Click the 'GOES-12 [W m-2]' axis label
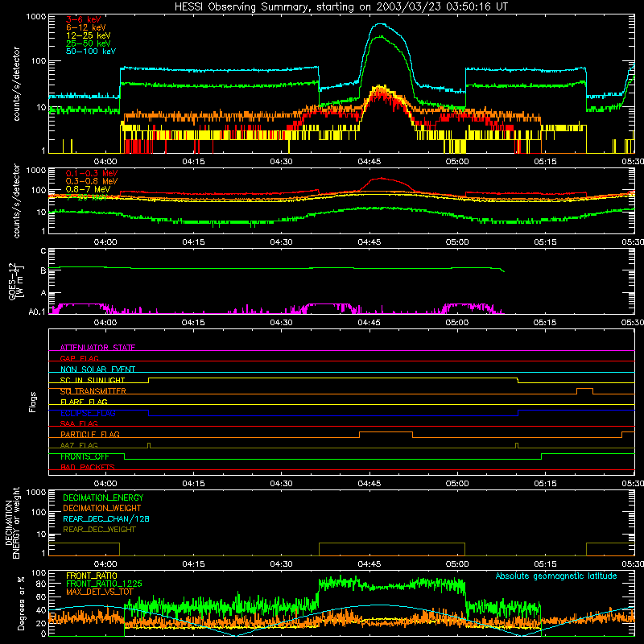Image resolution: width=644 pixels, height=644 pixels. coord(15,282)
